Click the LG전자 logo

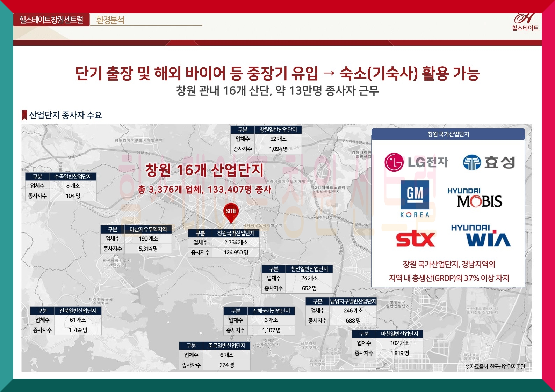coord(416,162)
